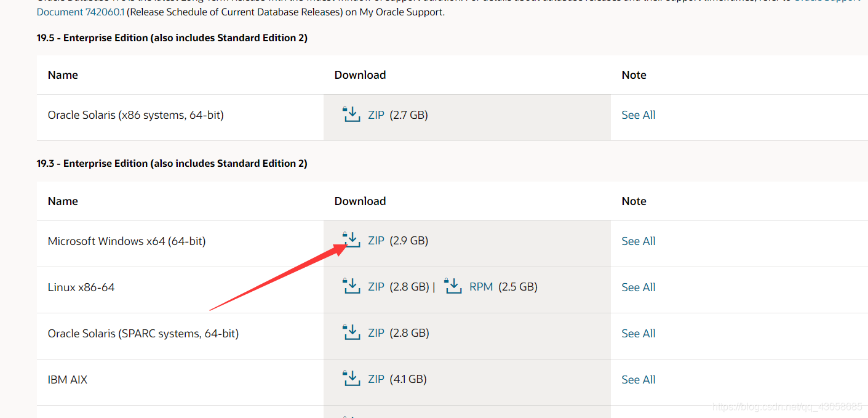
Task: Click the Linux x86-64 ZIP download icon
Action: click(x=351, y=286)
